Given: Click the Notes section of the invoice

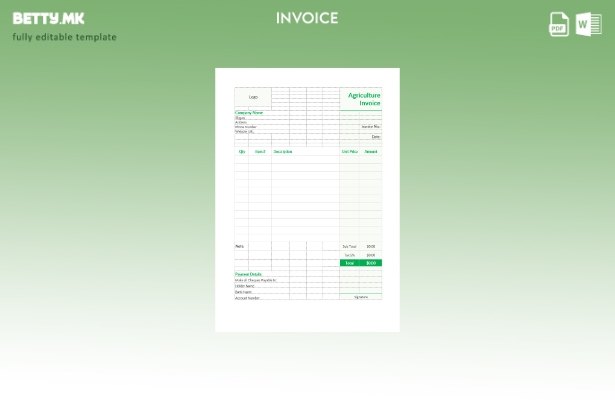Looking at the screenshot, I should click(240, 246).
